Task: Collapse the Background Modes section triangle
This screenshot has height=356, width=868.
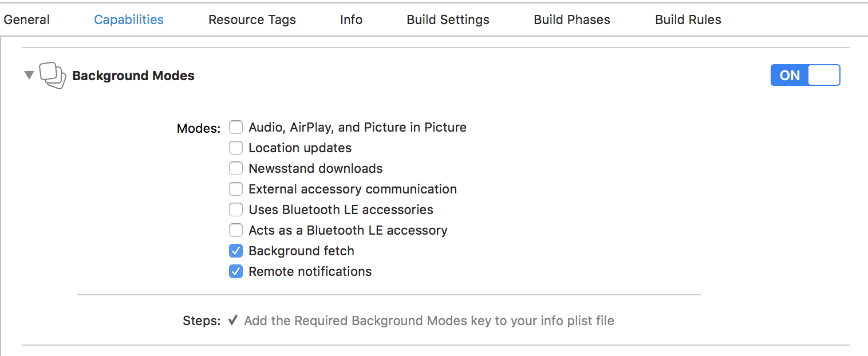Action: [x=29, y=75]
